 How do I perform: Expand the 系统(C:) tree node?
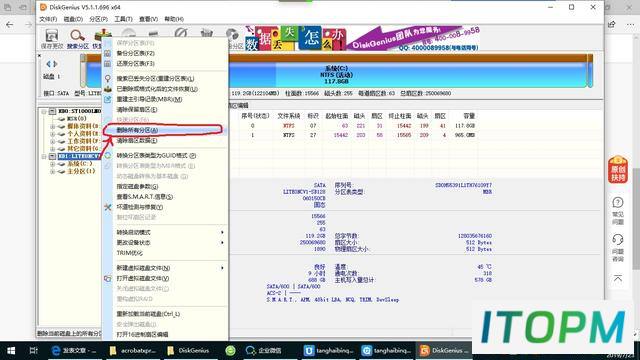(x=52, y=164)
